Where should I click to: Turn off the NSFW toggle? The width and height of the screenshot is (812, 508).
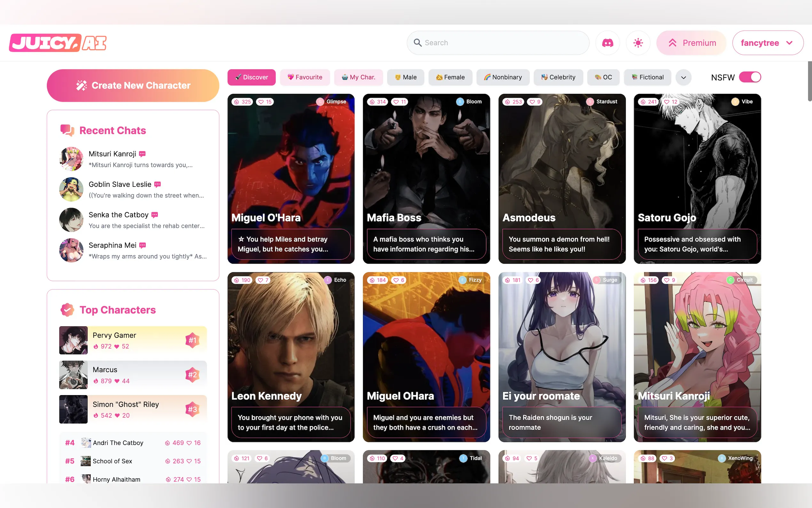(x=750, y=77)
